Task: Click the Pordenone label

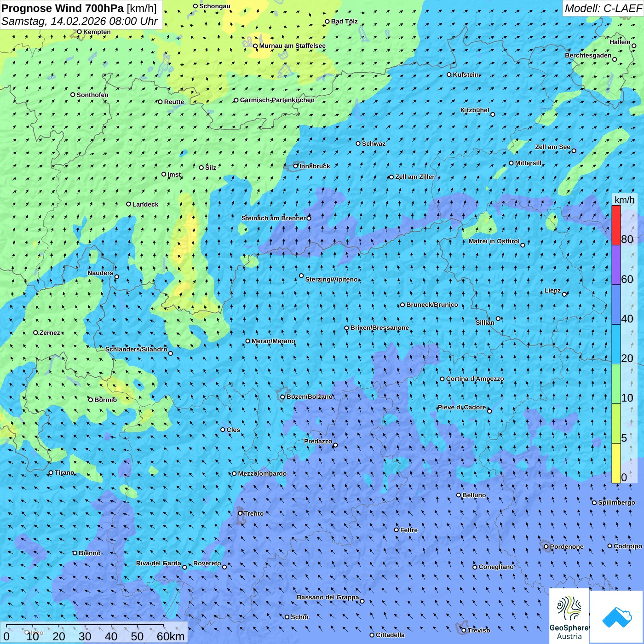Action: click(x=567, y=546)
